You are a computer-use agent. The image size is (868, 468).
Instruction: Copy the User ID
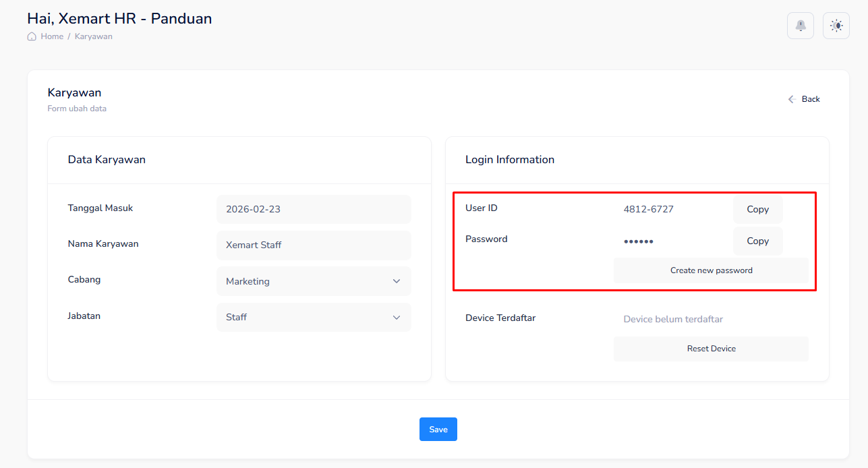757,210
